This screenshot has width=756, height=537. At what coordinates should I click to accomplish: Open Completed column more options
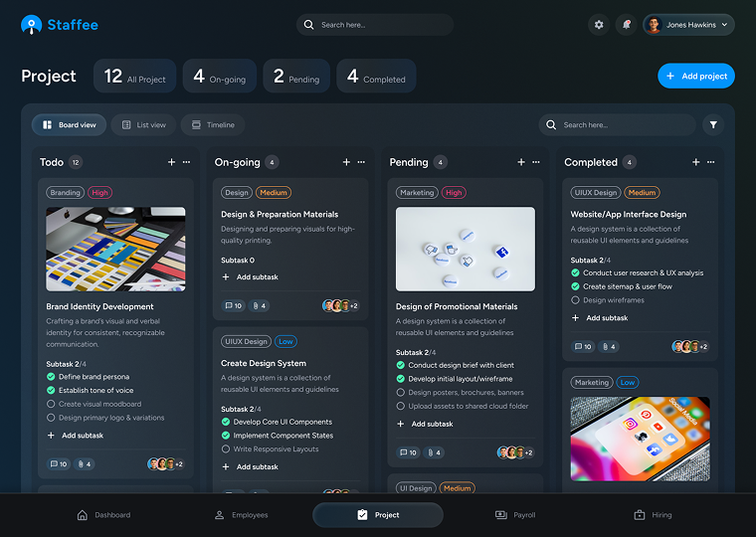[x=710, y=162]
